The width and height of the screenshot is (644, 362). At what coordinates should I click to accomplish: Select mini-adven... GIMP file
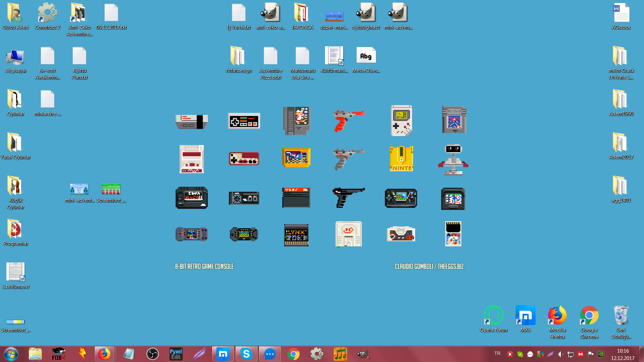398,17
